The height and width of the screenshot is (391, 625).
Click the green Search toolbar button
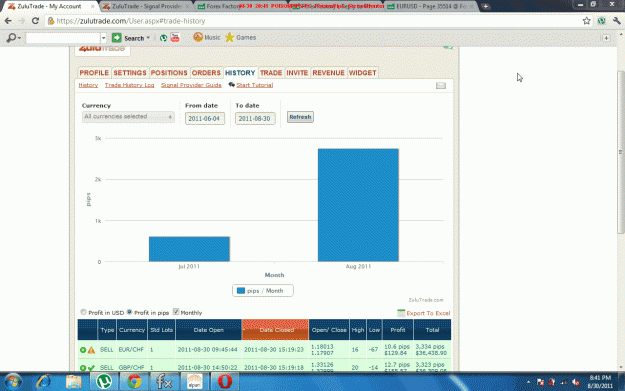131,38
